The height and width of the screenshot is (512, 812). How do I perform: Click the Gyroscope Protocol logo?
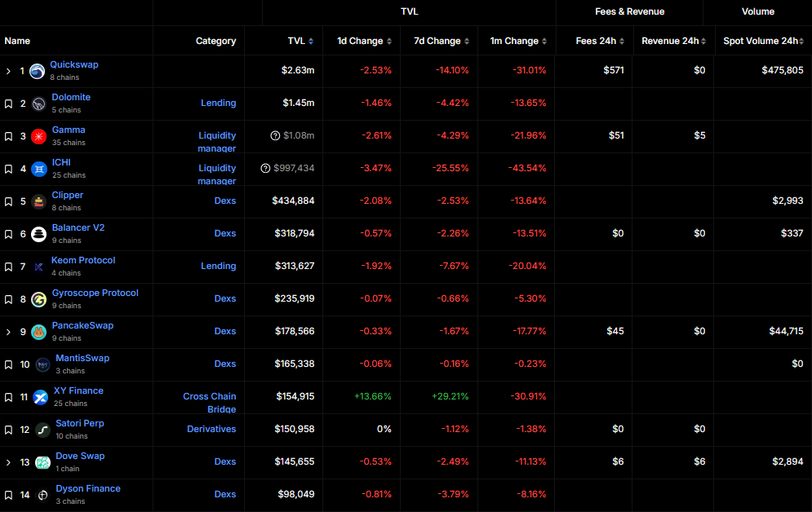click(x=39, y=299)
